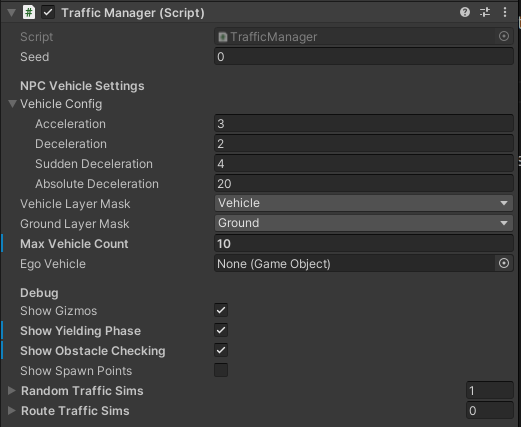This screenshot has height=427, width=521.
Task: Click the Deceleration value field
Action: [x=364, y=144]
